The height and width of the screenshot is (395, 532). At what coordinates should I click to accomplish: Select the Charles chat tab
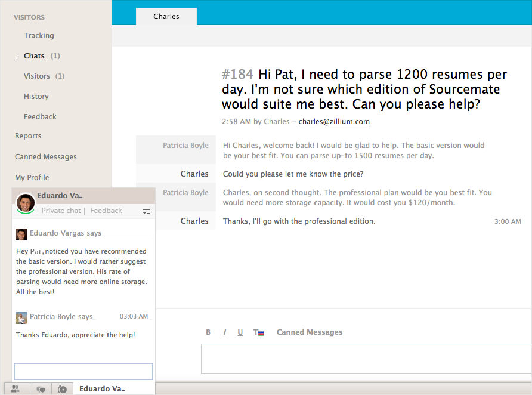point(166,17)
